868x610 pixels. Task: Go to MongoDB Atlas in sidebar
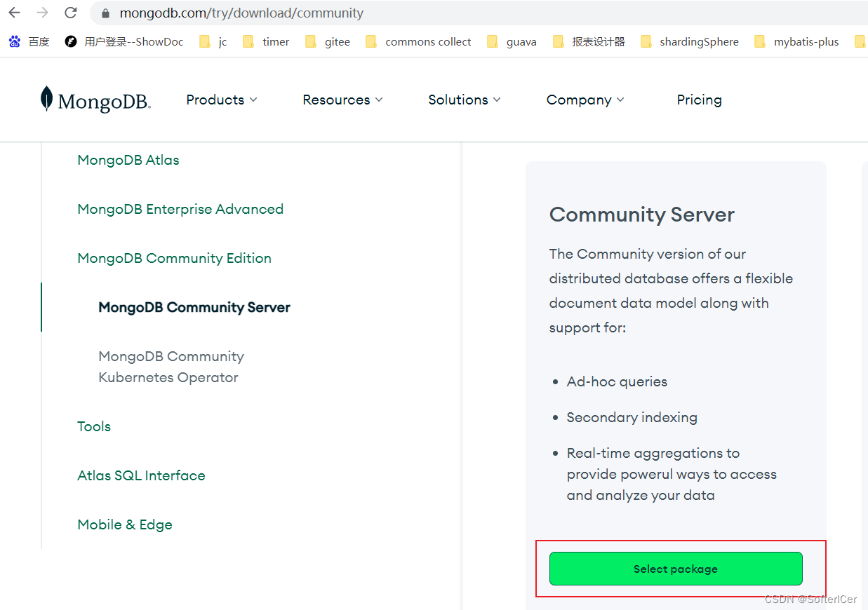point(128,160)
